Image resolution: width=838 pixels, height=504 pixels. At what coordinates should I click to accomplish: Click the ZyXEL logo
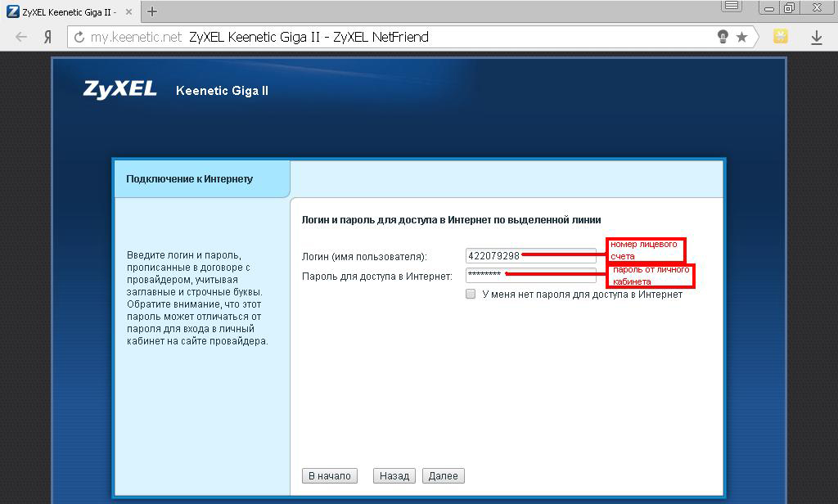pos(119,89)
